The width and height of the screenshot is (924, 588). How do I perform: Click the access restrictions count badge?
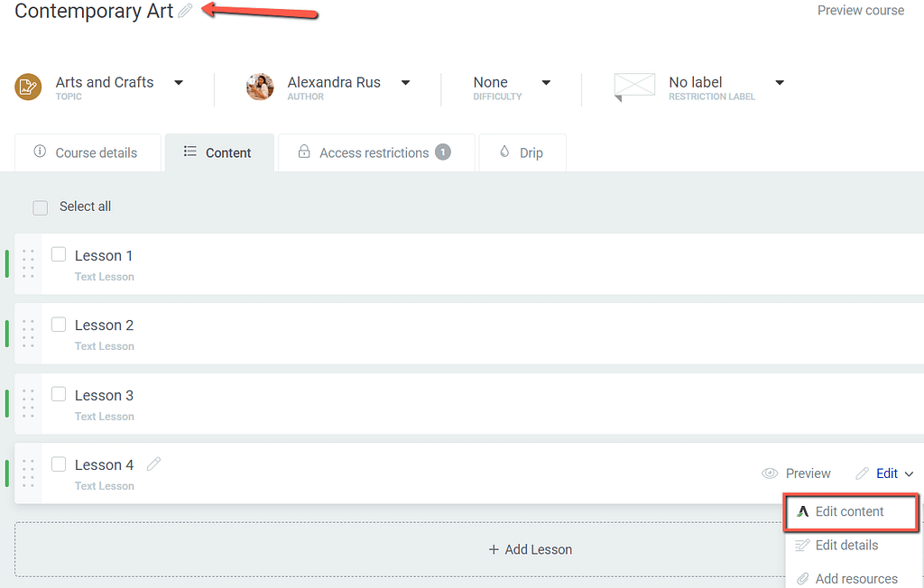coord(443,152)
